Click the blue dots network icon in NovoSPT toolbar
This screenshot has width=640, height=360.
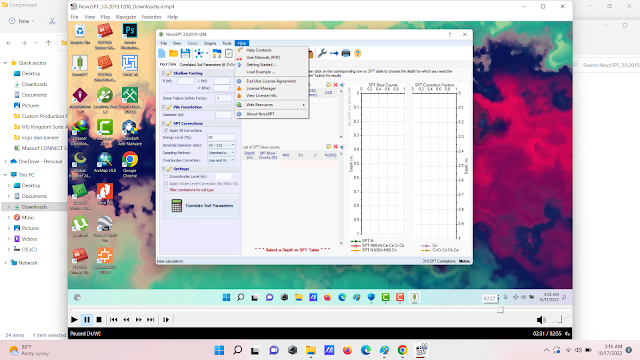pos(199,53)
